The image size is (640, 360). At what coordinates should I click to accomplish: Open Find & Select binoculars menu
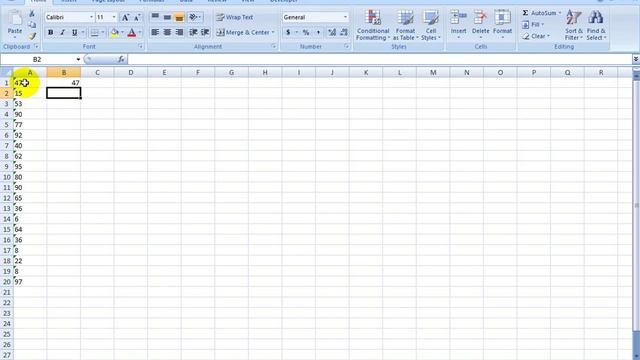point(596,25)
